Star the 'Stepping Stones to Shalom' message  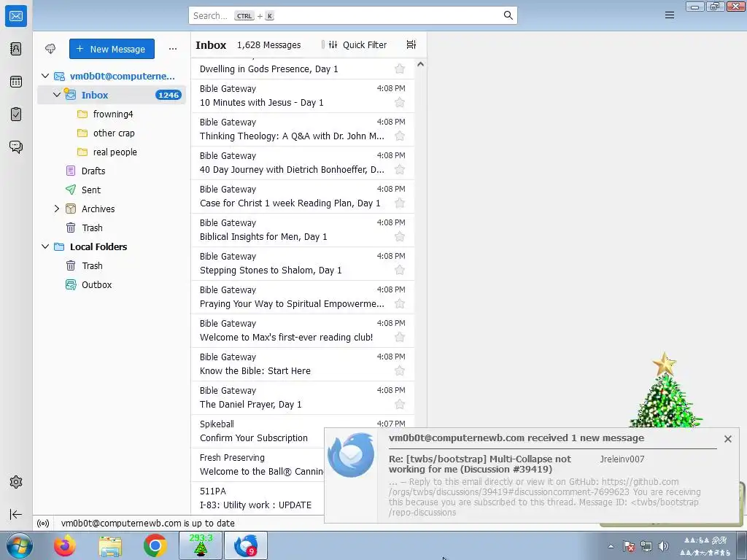400,270
